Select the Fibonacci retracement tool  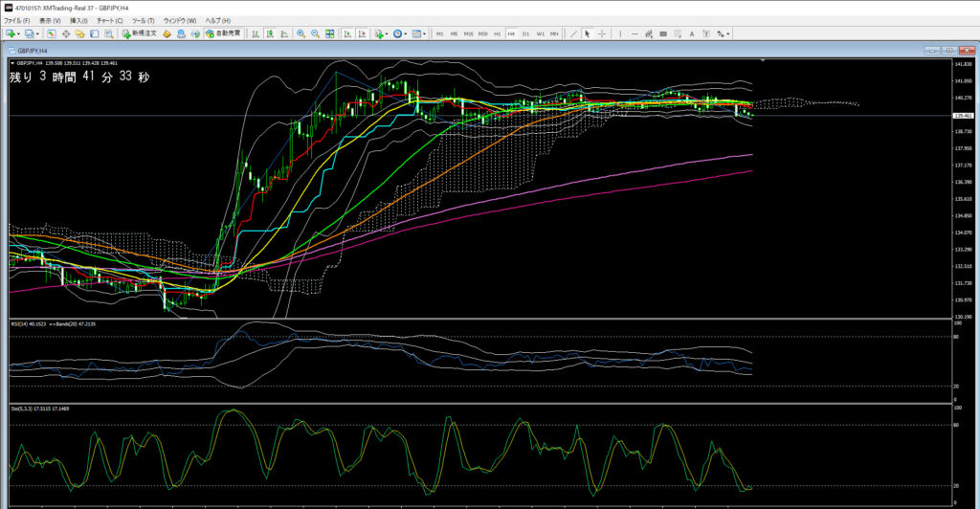[678, 33]
